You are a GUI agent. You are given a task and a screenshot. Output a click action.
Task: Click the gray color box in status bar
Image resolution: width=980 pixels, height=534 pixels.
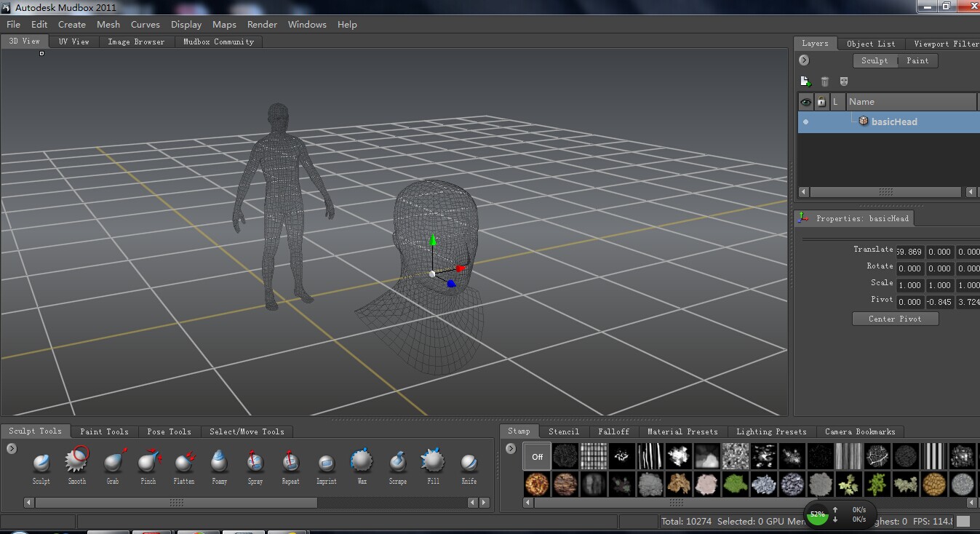pos(963,521)
